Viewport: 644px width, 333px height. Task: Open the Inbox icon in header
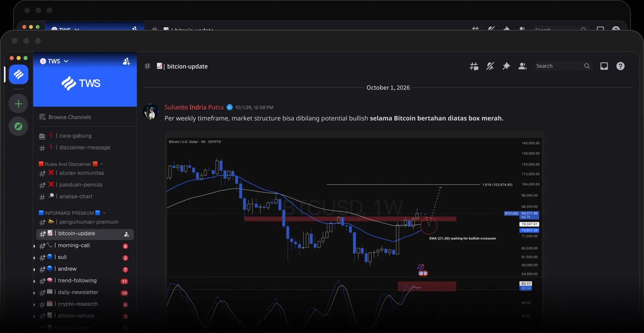click(604, 66)
